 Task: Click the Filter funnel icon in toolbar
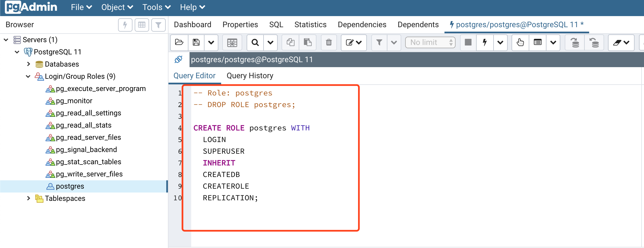(379, 42)
